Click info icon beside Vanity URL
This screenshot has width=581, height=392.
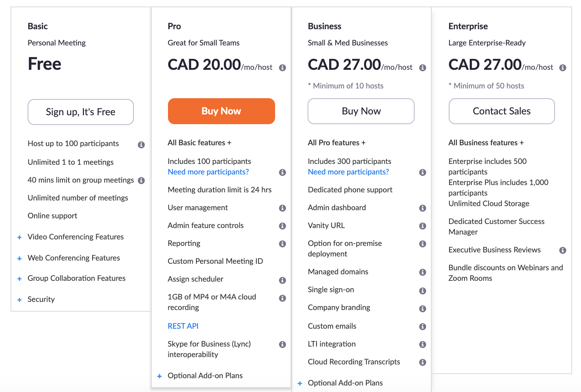(422, 226)
